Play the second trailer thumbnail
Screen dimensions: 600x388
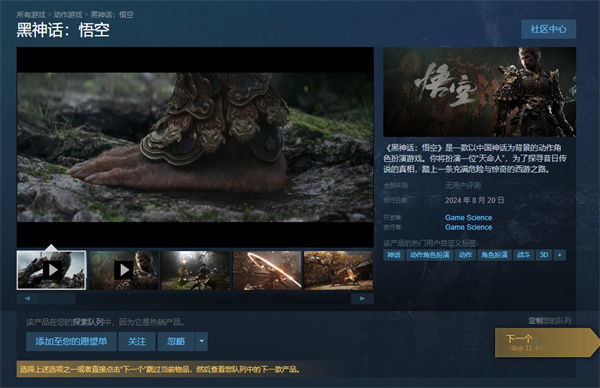click(x=124, y=270)
